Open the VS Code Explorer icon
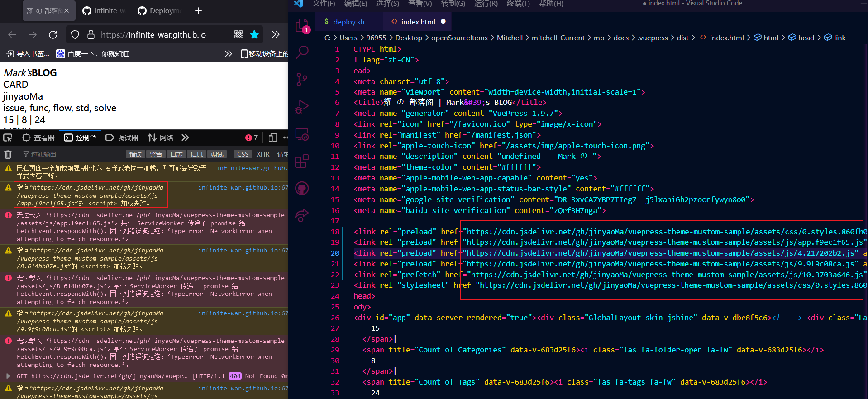Viewport: 868px width, 399px height. pyautogui.click(x=302, y=26)
